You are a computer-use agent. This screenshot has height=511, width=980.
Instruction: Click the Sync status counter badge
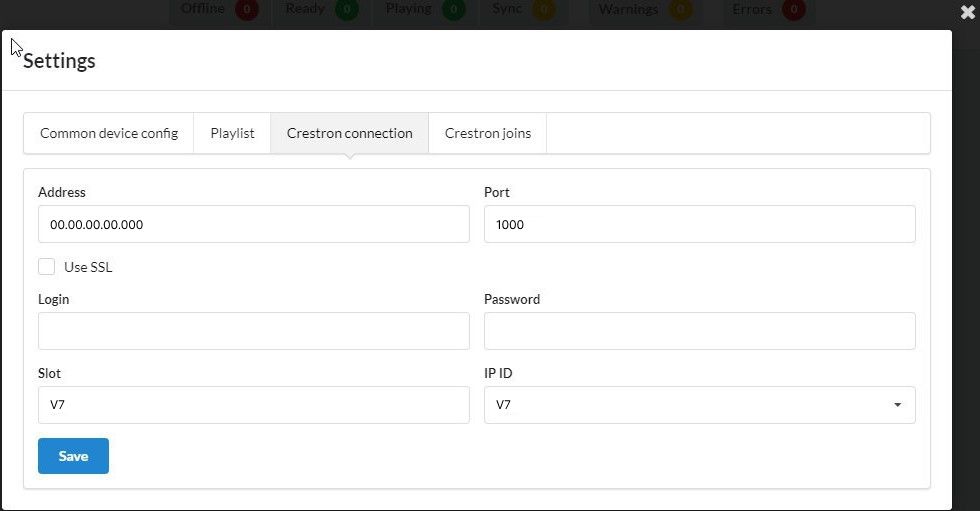[544, 9]
